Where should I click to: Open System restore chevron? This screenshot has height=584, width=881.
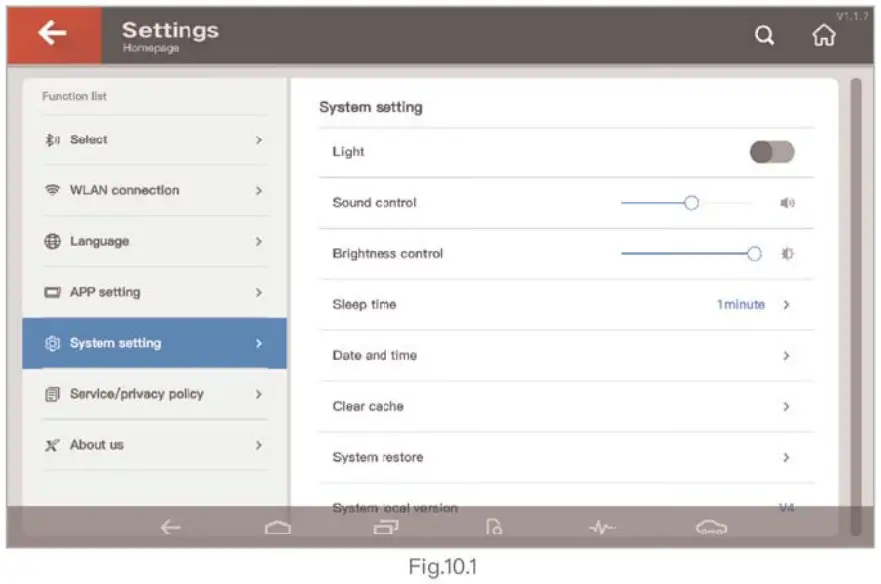[x=786, y=458]
